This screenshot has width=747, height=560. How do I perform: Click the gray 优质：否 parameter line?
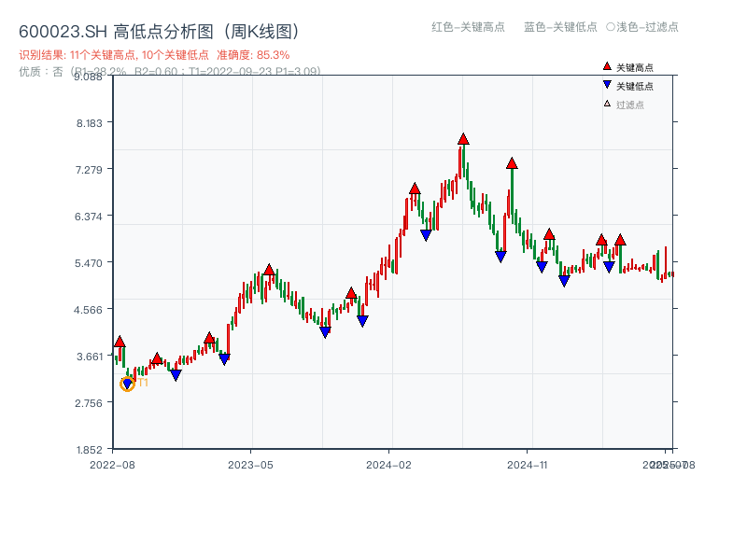click(x=170, y=72)
